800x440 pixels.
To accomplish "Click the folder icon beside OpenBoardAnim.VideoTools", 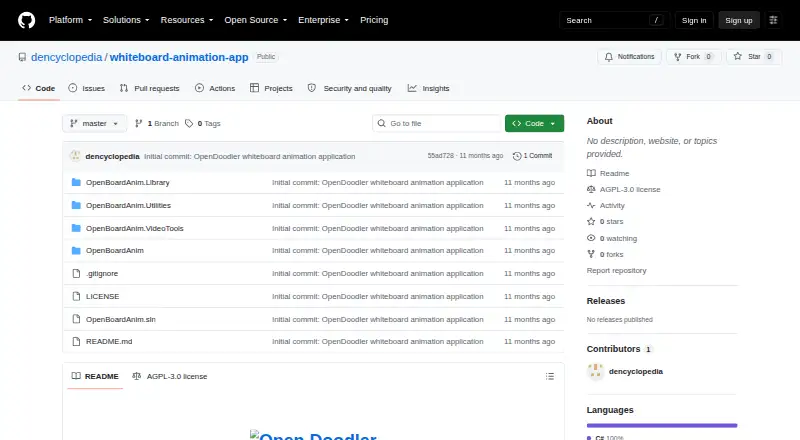I will (76, 228).
